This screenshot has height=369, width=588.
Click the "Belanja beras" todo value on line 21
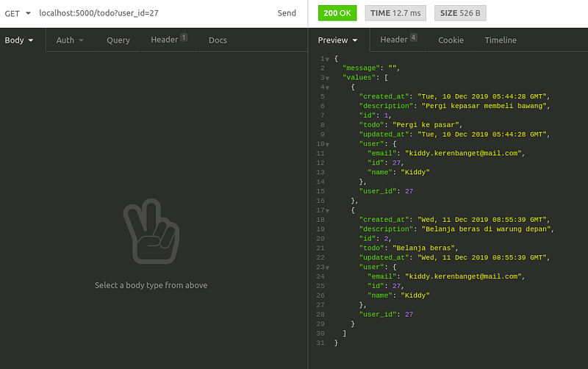[423, 248]
